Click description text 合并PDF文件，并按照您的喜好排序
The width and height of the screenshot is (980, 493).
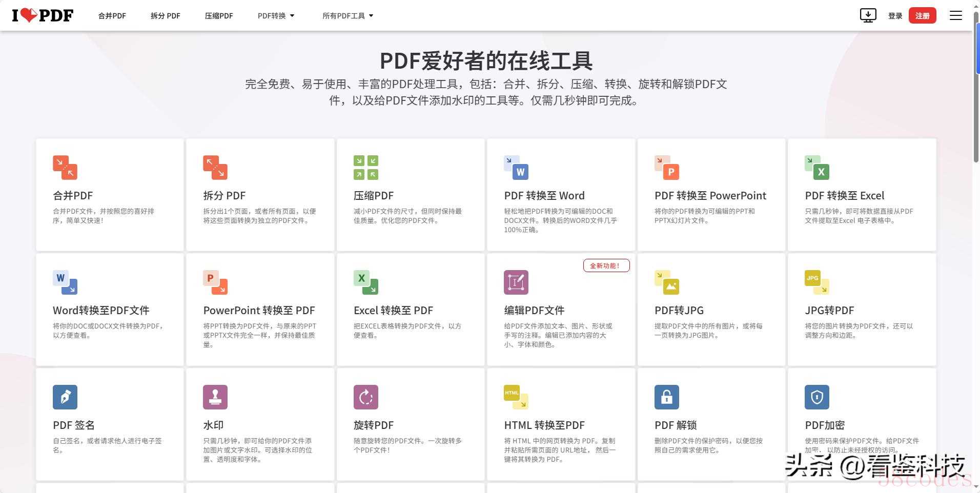104,216
